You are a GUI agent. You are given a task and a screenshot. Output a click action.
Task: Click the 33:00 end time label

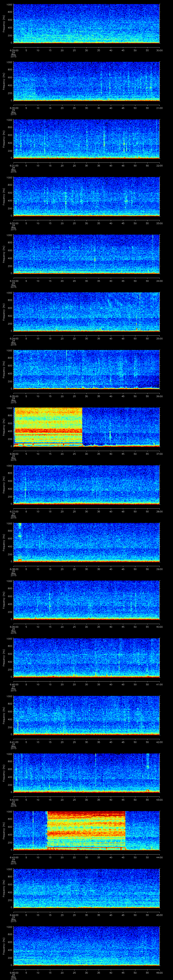159,223
